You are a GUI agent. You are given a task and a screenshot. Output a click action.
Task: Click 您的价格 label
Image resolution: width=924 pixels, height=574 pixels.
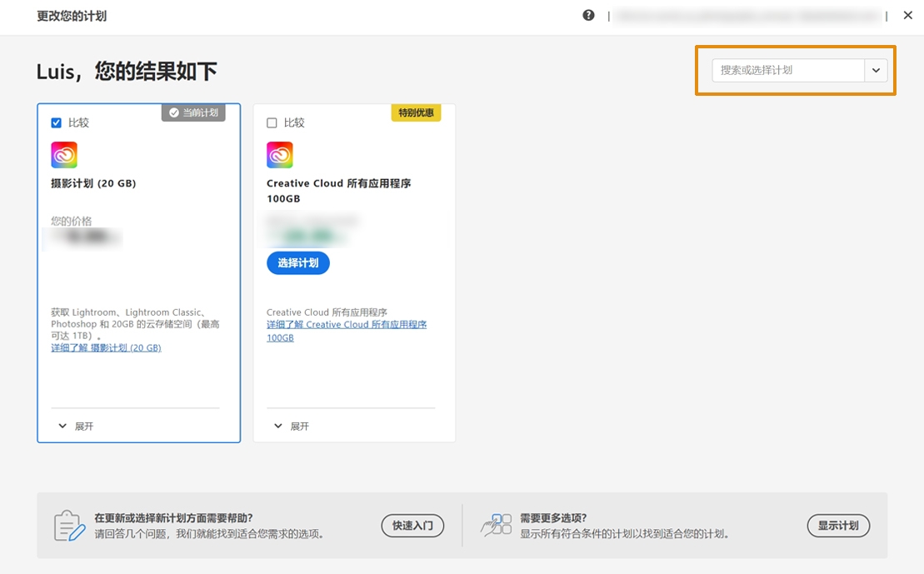tap(72, 221)
